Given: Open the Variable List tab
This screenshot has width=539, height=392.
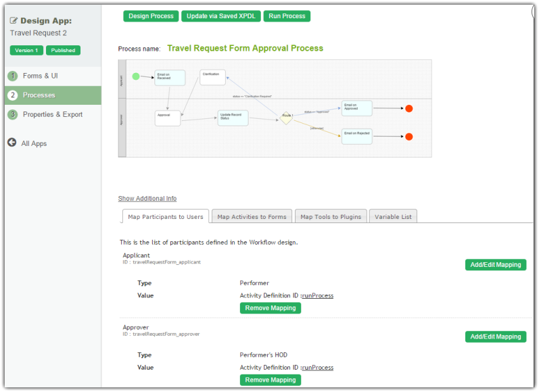Looking at the screenshot, I should tap(393, 216).
